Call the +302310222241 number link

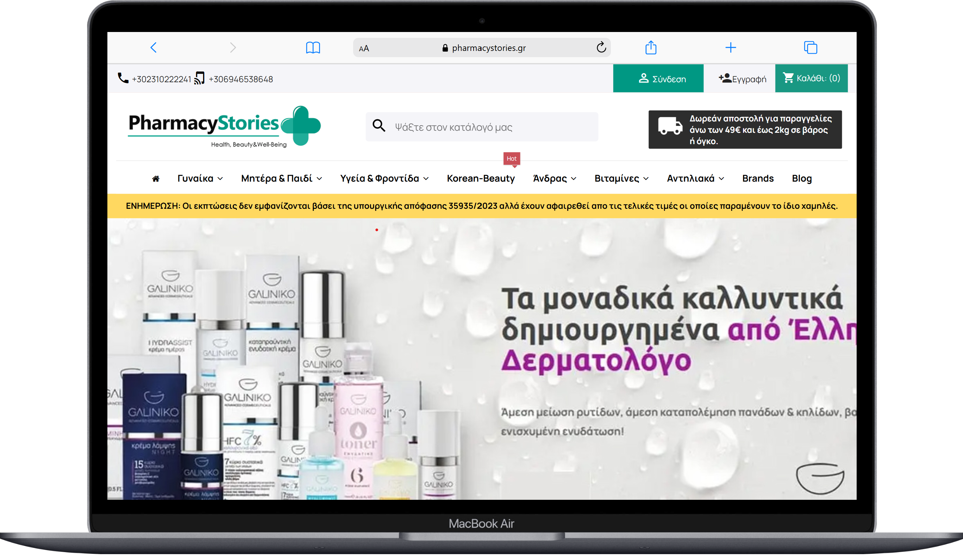point(161,79)
